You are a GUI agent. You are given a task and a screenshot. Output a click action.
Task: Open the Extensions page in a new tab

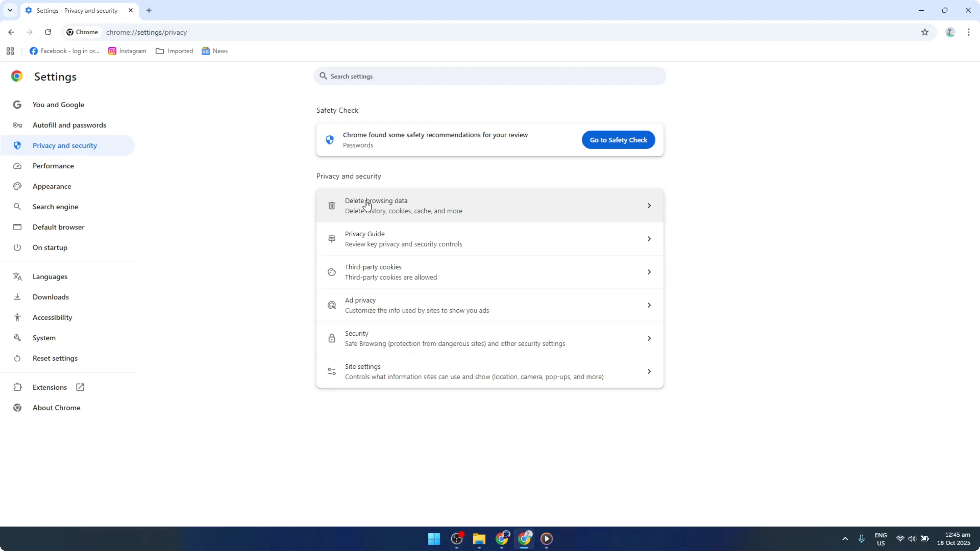pos(80,387)
